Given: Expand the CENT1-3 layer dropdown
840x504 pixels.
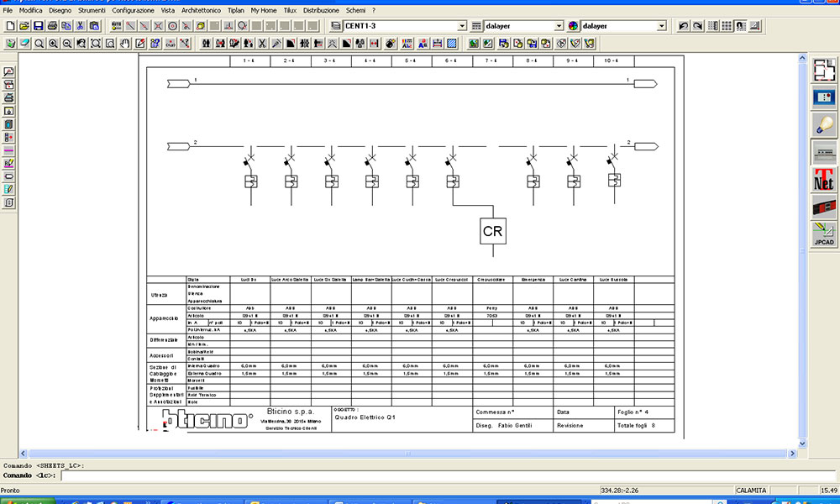Looking at the screenshot, I should [462, 26].
